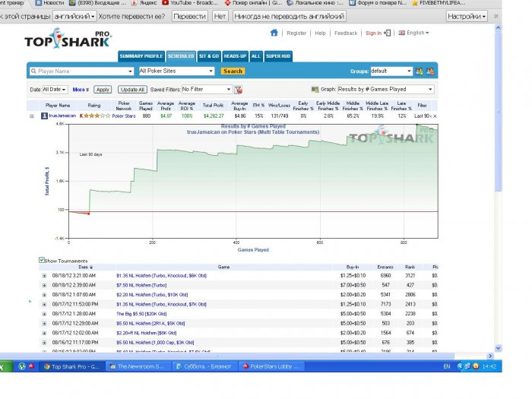Open the Groups default dropdown
The width and height of the screenshot is (532, 399).
391,71
